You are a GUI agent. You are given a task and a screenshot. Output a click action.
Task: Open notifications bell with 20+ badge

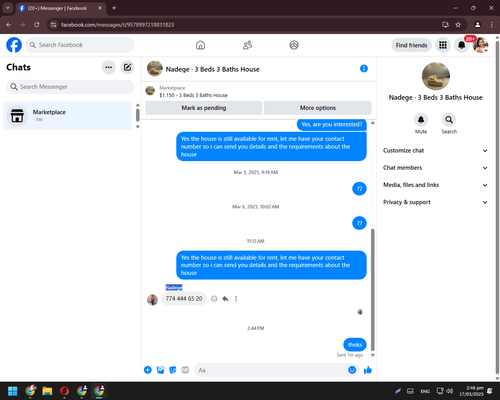[462, 45]
